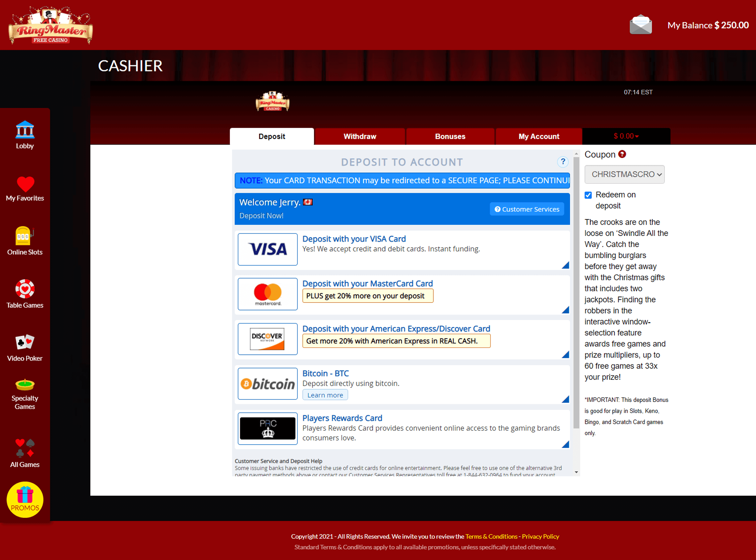Click the Deposit help question mark icon
This screenshot has width=756, height=560.
click(563, 162)
